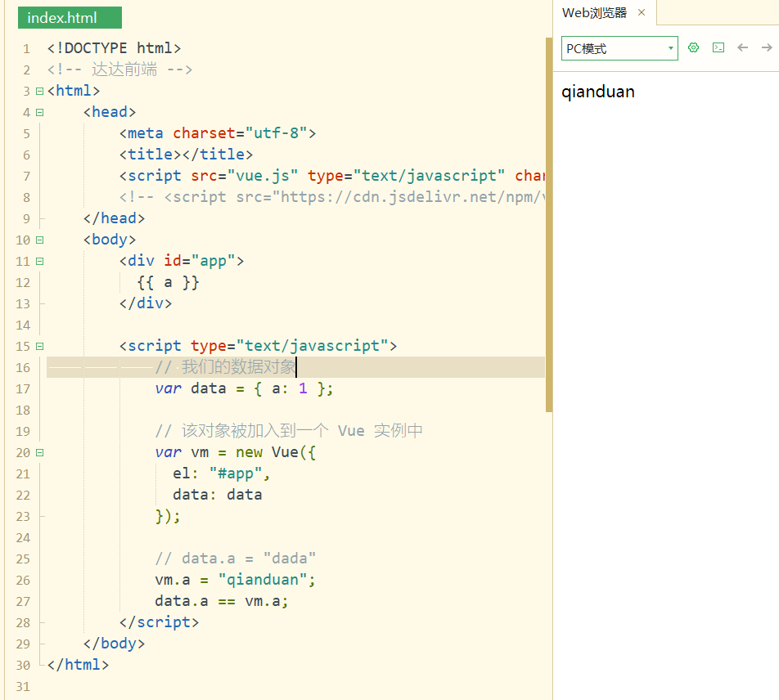Open the browser console terminal icon

[718, 48]
